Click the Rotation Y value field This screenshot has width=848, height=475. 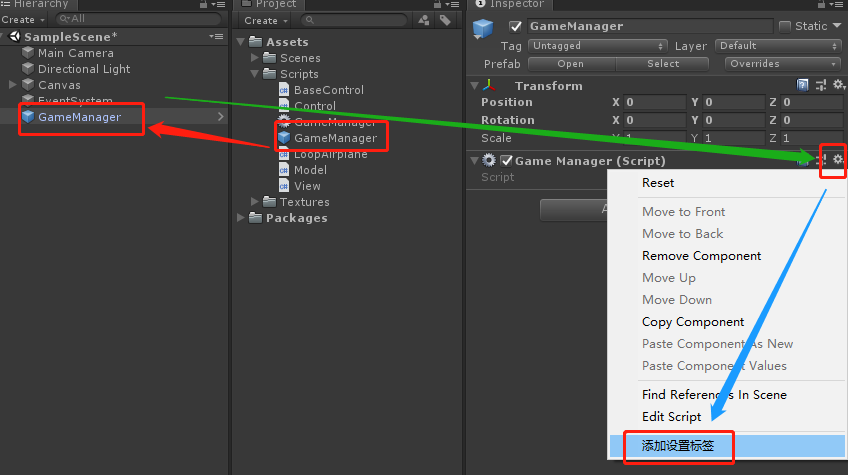point(733,120)
